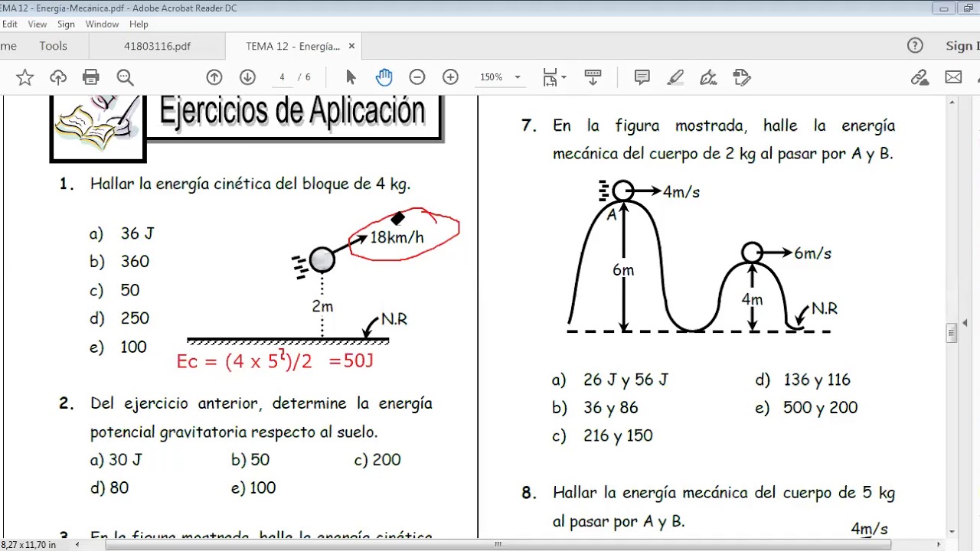Activate the hand pan tool
The height and width of the screenshot is (551, 980).
(384, 77)
